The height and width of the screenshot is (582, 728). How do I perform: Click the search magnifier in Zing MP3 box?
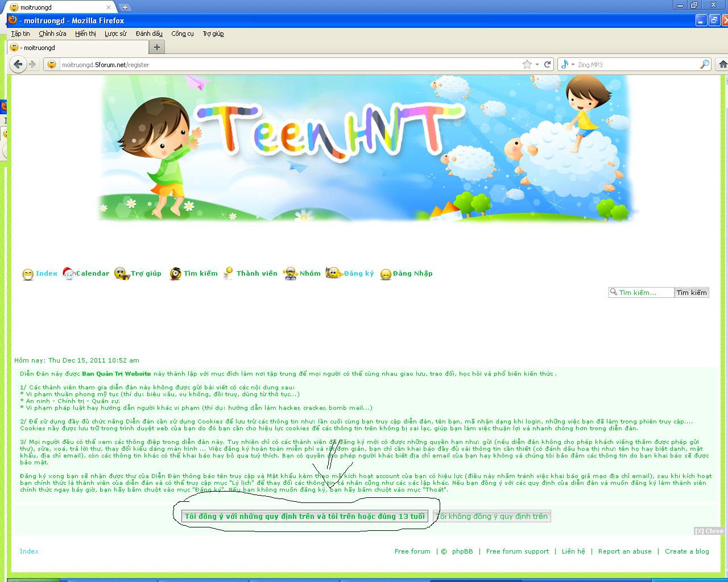[x=704, y=64]
